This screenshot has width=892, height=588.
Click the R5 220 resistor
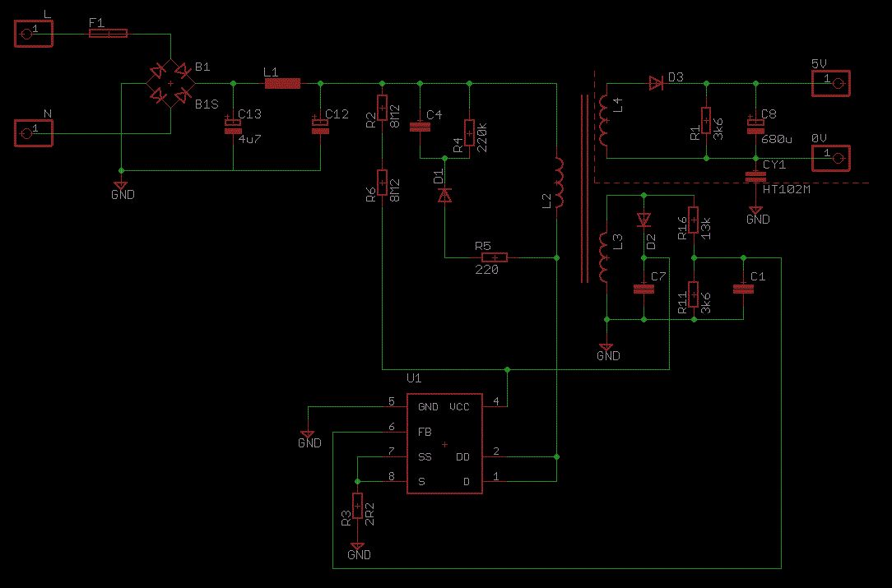[495, 257]
